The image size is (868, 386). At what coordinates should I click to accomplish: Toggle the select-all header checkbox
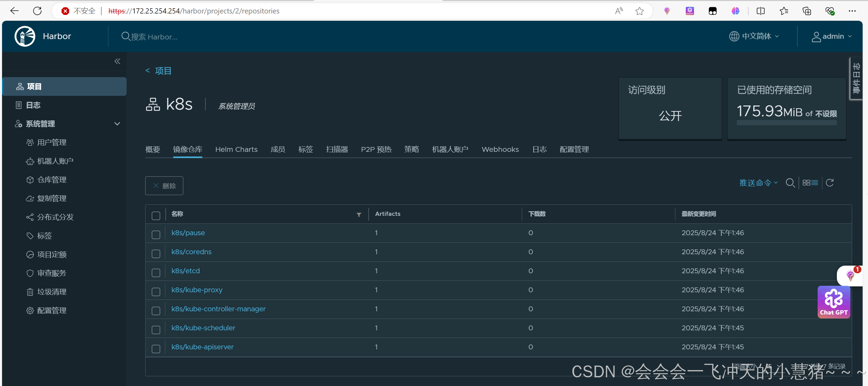click(156, 216)
